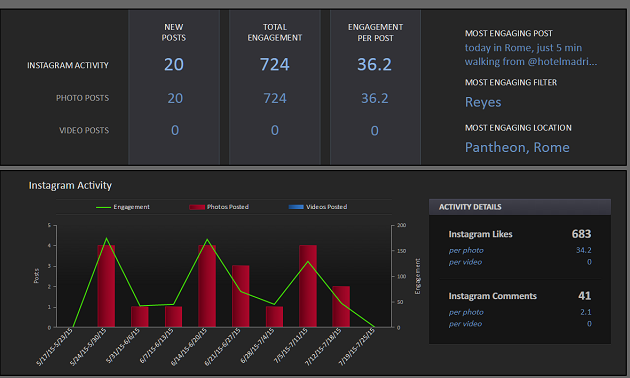Click per video under Instagram Likes
Screen dimensions: 630x378
(465, 262)
